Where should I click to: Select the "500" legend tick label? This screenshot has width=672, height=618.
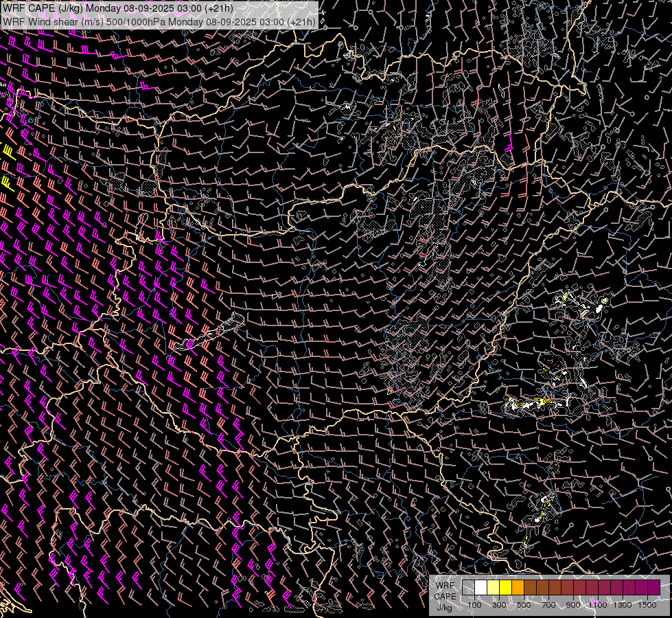[x=524, y=605]
